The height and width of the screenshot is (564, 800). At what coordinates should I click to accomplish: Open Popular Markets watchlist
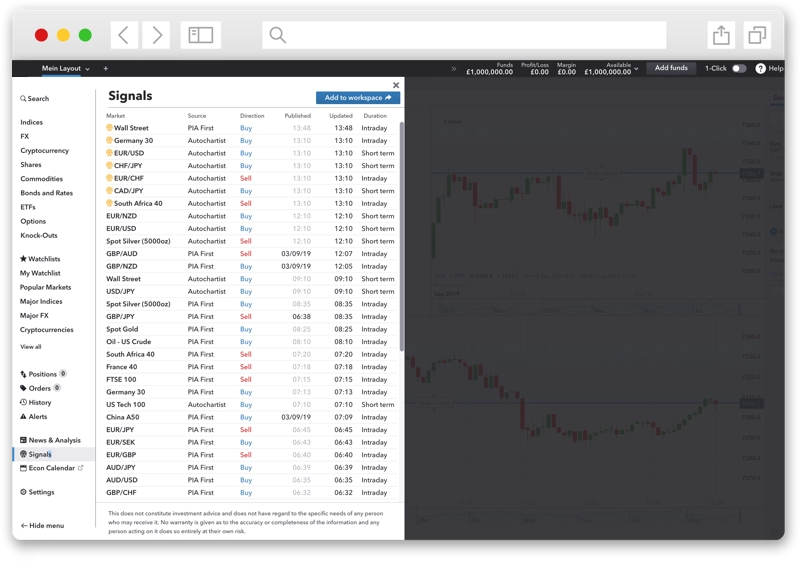pos(45,287)
